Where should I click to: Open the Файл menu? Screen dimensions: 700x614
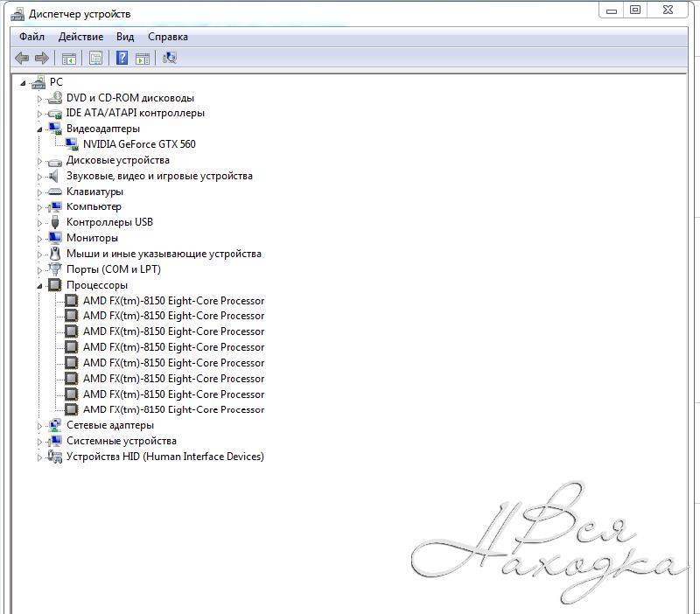31,37
